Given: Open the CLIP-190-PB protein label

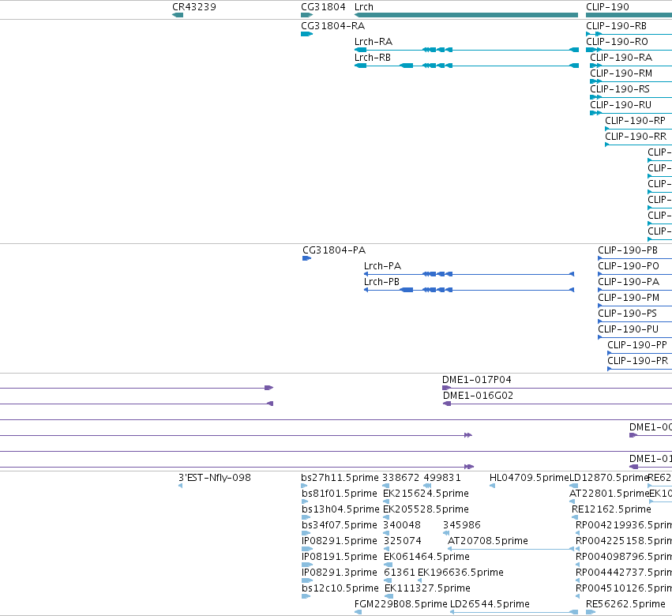Looking at the screenshot, I should click(x=628, y=250).
